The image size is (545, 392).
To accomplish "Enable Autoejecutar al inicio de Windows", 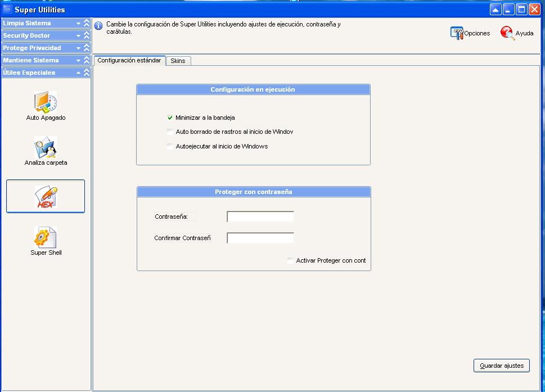I will [x=170, y=146].
